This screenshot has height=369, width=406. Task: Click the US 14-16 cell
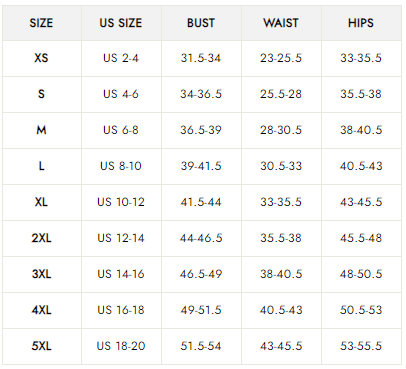pyautogui.click(x=121, y=274)
